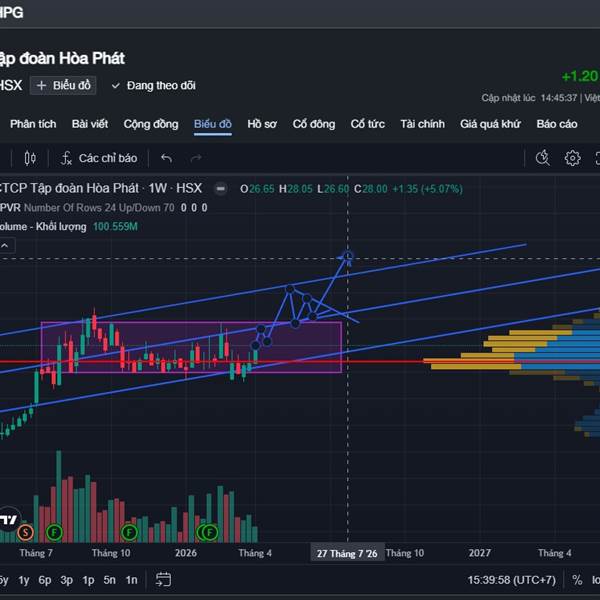Redo the last chart action
This screenshot has height=600, width=600.
tap(196, 158)
